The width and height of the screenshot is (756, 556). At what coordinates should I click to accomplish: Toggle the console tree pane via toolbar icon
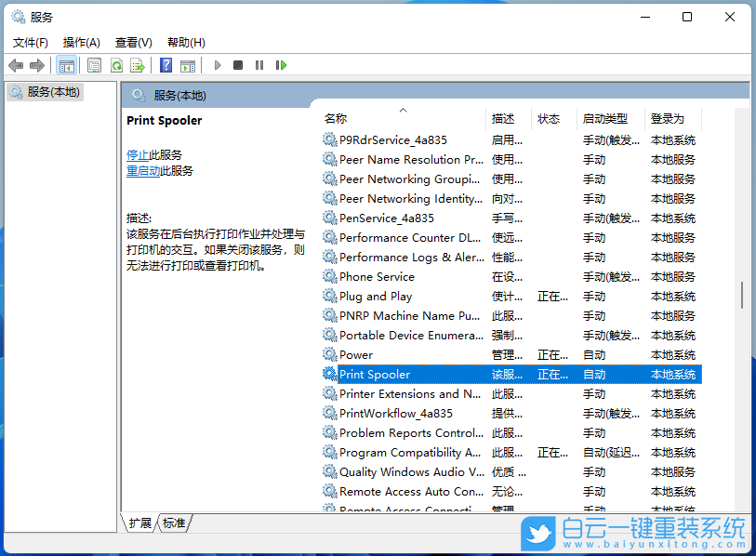(x=66, y=65)
